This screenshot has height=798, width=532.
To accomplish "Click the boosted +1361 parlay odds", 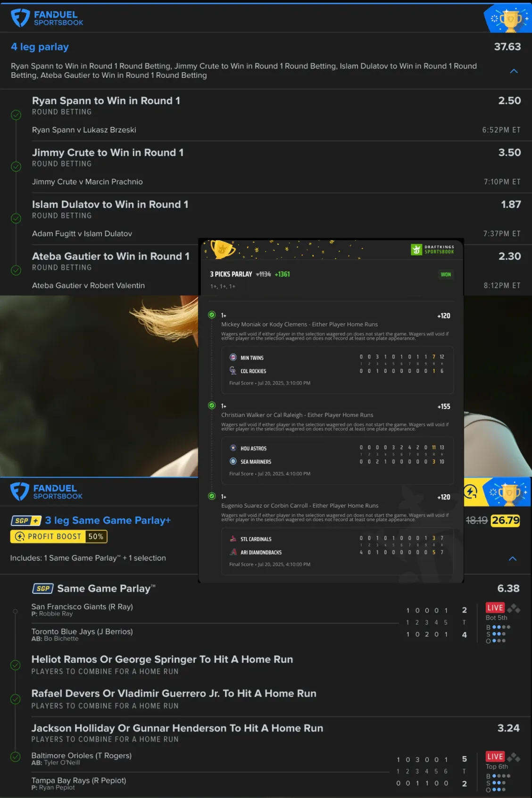I will tap(282, 274).
